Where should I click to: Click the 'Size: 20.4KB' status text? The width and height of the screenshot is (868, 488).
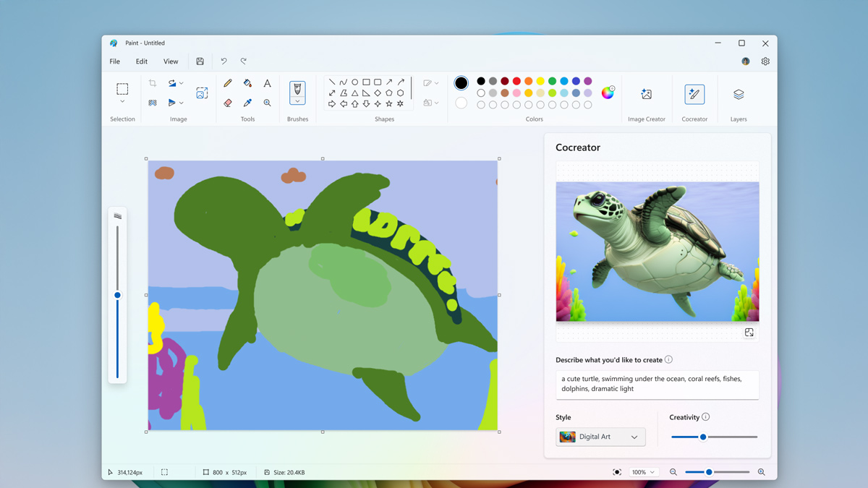(x=288, y=472)
